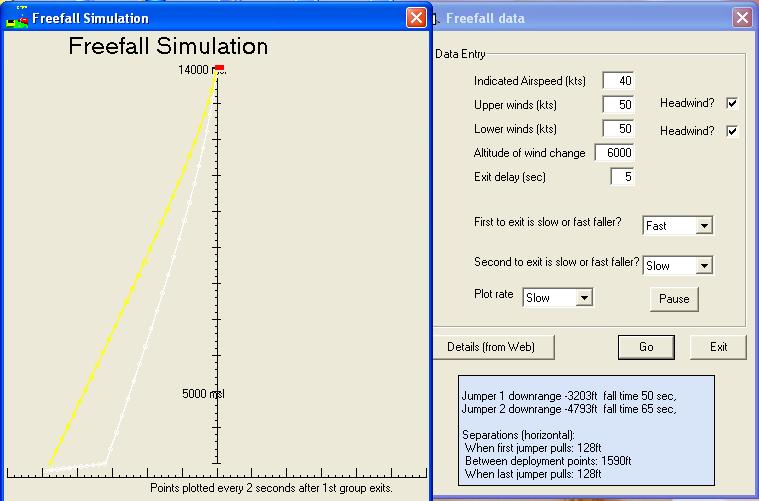The image size is (759, 501).
Task: Open Details (from Web) button
Action: coord(492,347)
